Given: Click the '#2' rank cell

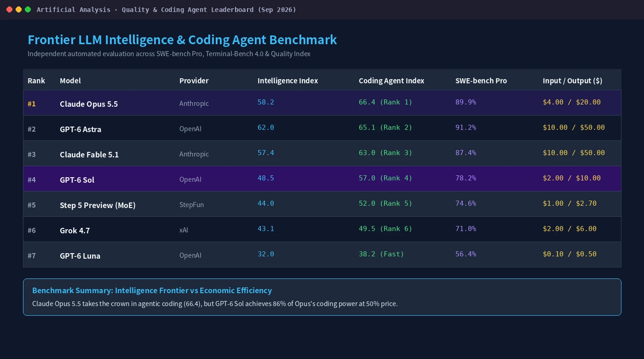Looking at the screenshot, I should click(32, 129).
